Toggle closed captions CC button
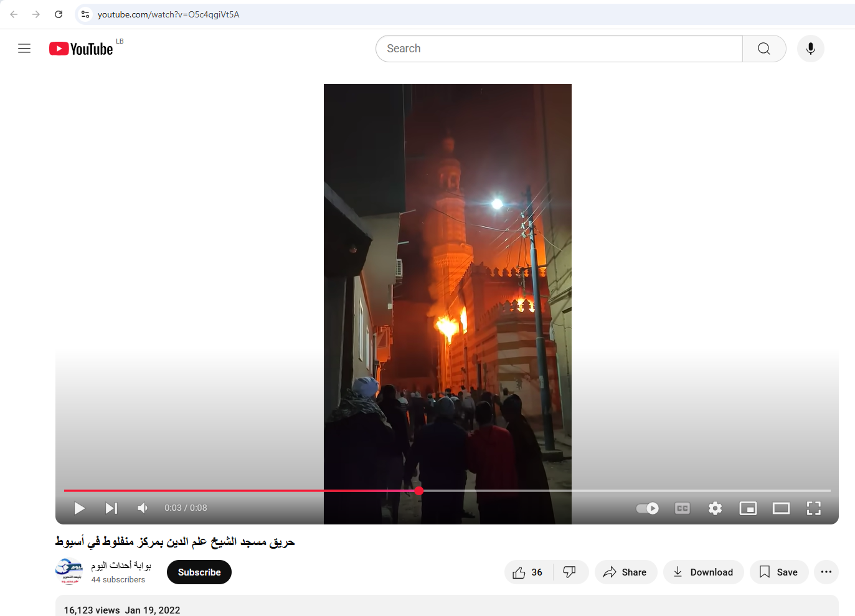855x616 pixels. point(682,508)
